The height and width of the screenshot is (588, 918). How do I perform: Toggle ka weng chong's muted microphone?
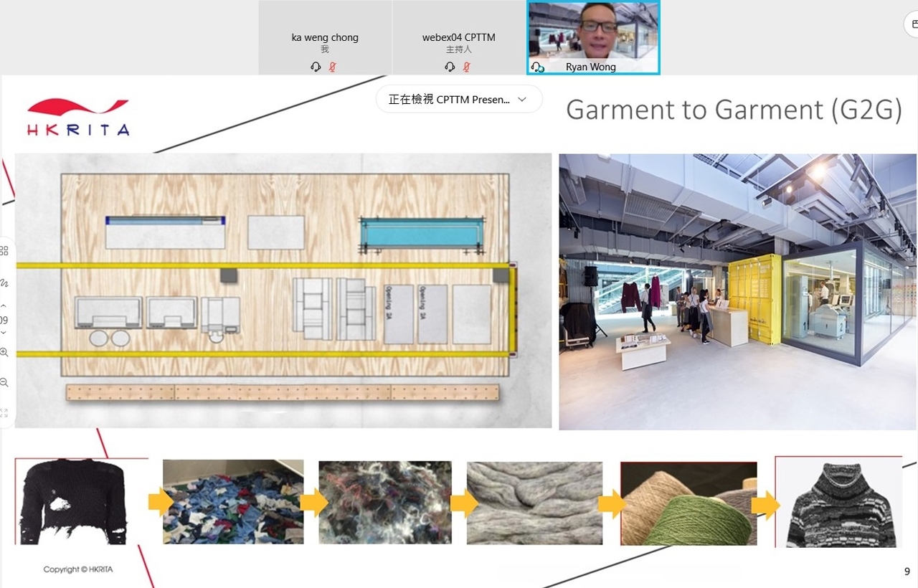[332, 67]
